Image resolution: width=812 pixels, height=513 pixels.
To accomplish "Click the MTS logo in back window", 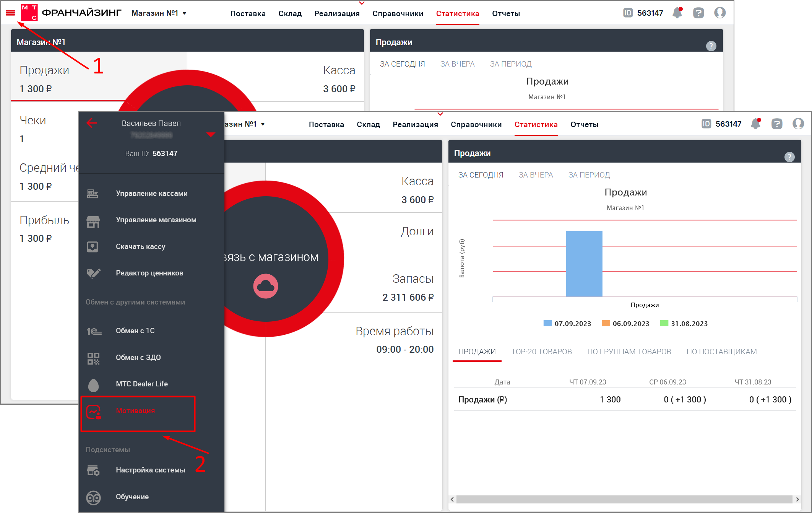I will point(29,13).
